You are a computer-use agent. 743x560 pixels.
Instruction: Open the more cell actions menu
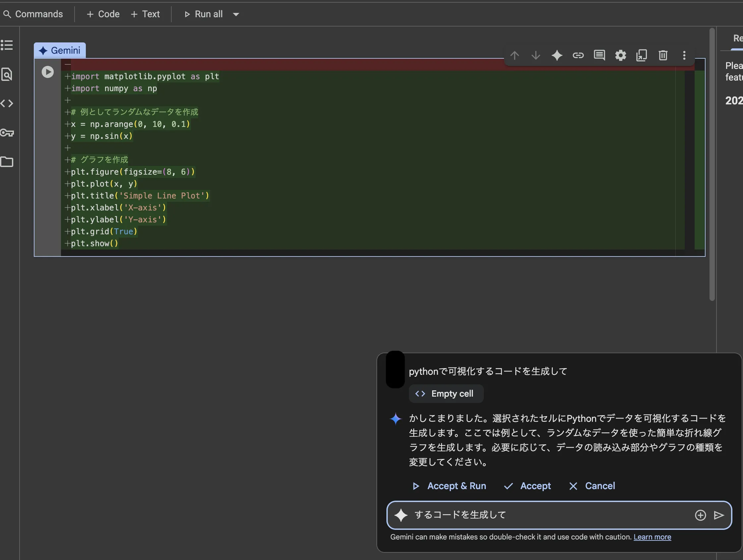[x=684, y=55]
